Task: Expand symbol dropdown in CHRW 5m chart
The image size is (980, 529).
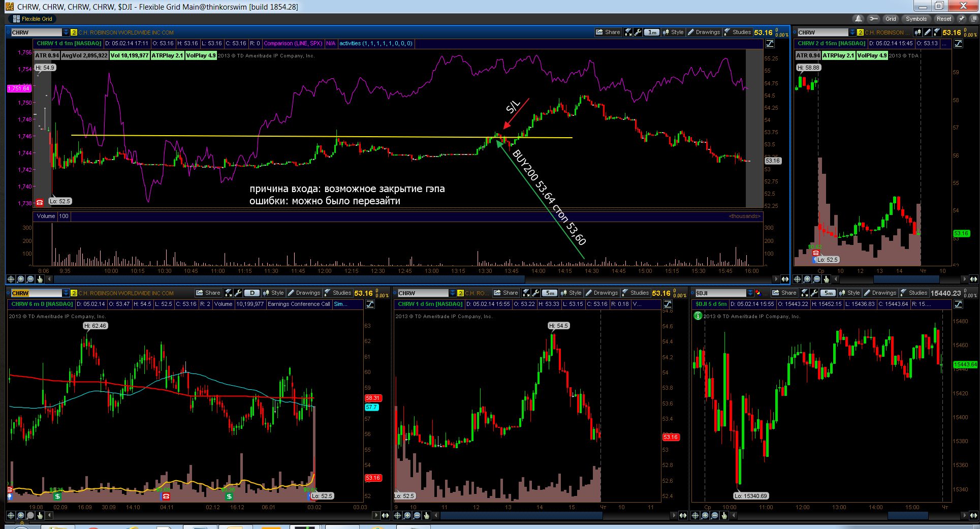Action: [x=453, y=293]
